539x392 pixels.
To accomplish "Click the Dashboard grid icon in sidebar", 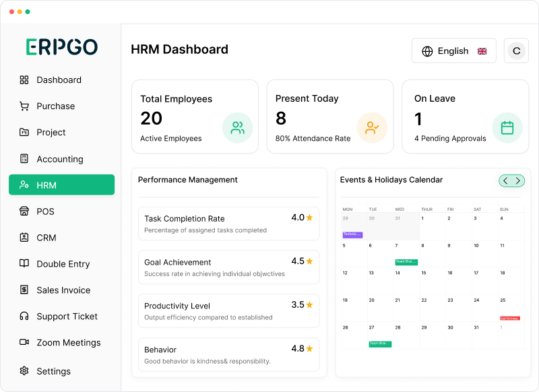I will (24, 80).
